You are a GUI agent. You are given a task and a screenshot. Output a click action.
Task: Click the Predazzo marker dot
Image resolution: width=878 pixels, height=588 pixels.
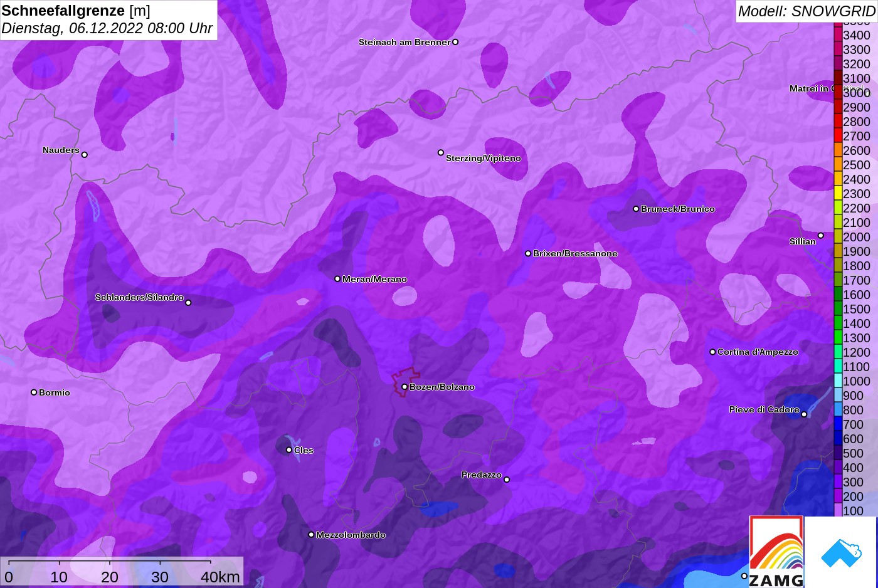coord(507,480)
